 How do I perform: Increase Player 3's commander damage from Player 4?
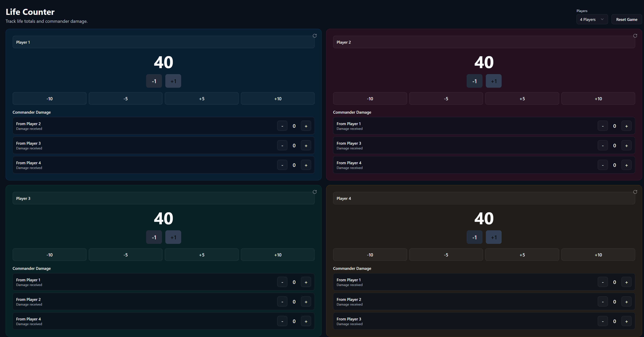[306, 321]
